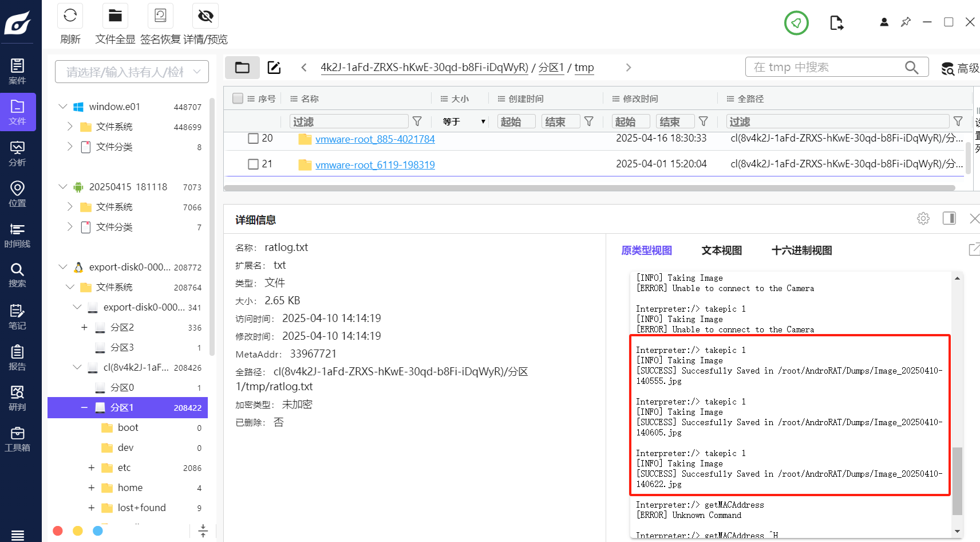This screenshot has width=980, height=542.
Task: Open folder vmware-root_6119-198319
Action: point(375,165)
